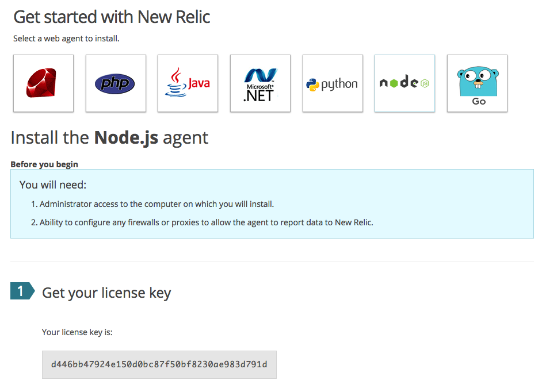Pick the Java agent option

[x=188, y=83]
